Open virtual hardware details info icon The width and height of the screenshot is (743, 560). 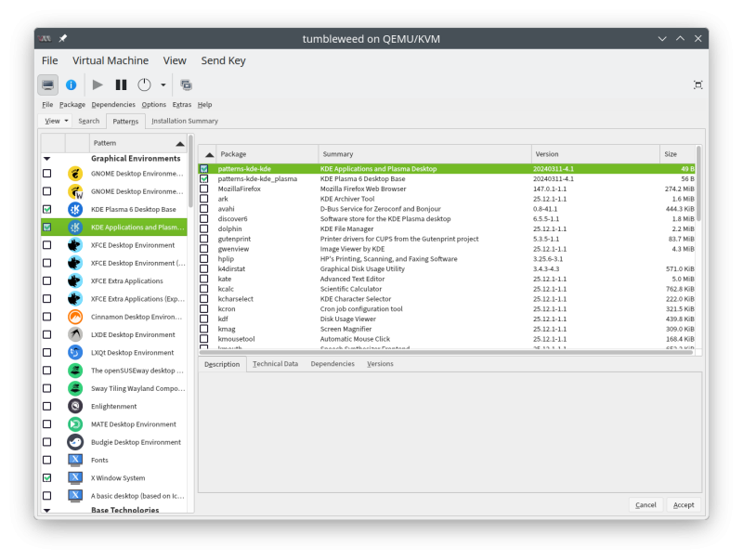[72, 85]
